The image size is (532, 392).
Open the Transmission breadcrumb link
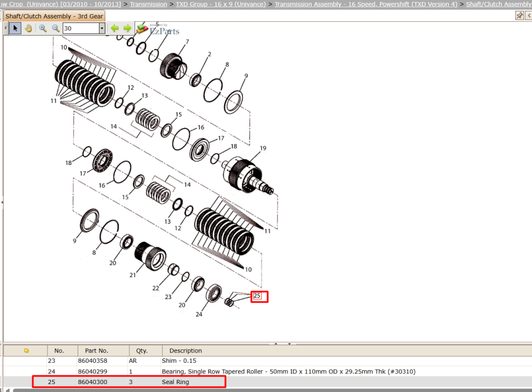[148, 4]
